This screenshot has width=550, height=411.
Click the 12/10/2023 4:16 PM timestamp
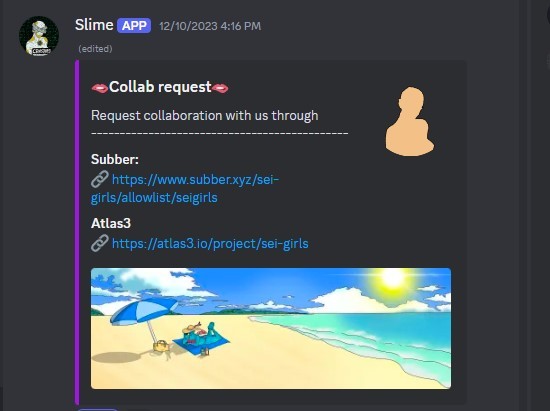(210, 26)
